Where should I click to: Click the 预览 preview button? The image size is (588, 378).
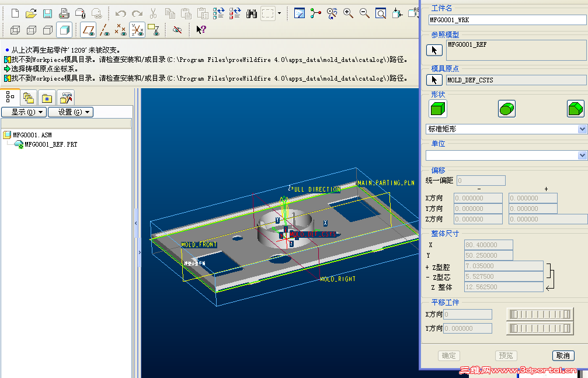(506, 355)
